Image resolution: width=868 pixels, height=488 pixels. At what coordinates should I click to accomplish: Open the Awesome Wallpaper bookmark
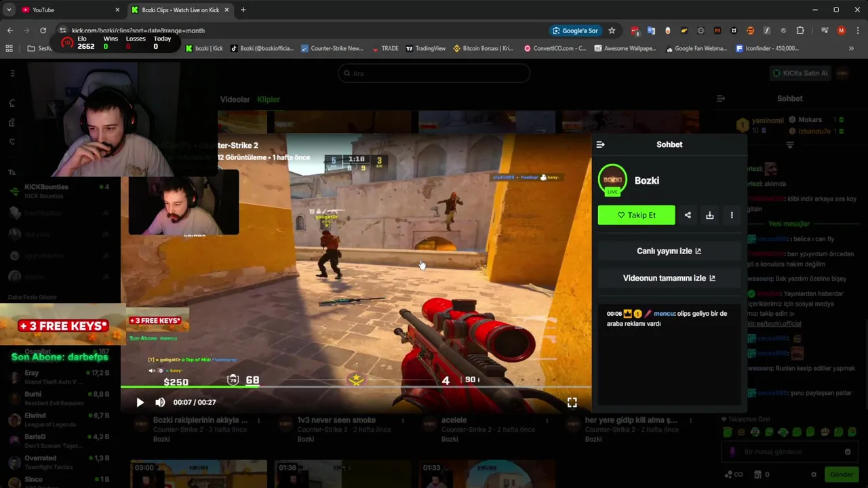(x=625, y=48)
